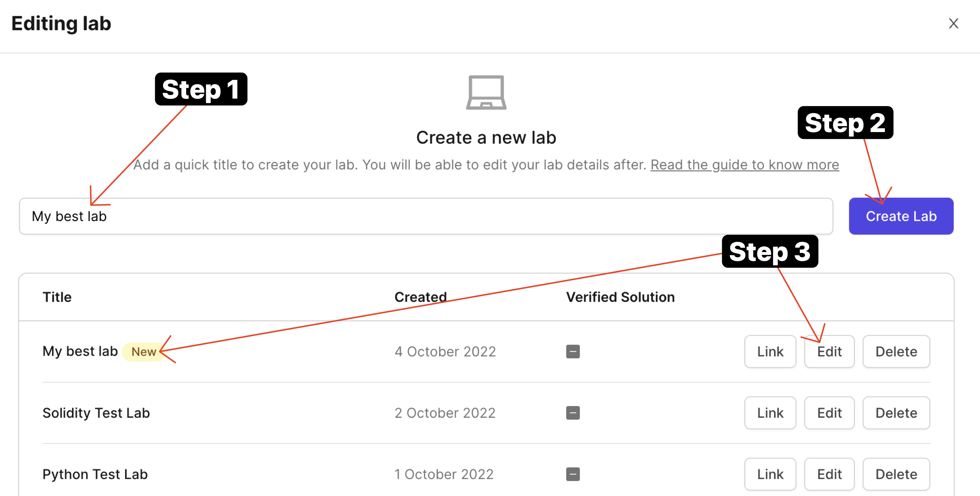
Task: Click verified solution icon for My best lab
Action: coord(572,351)
